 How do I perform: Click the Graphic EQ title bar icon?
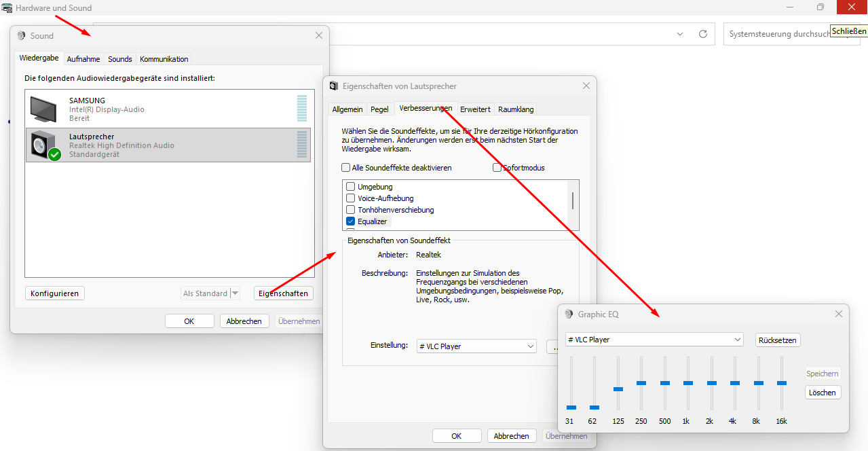(x=569, y=314)
